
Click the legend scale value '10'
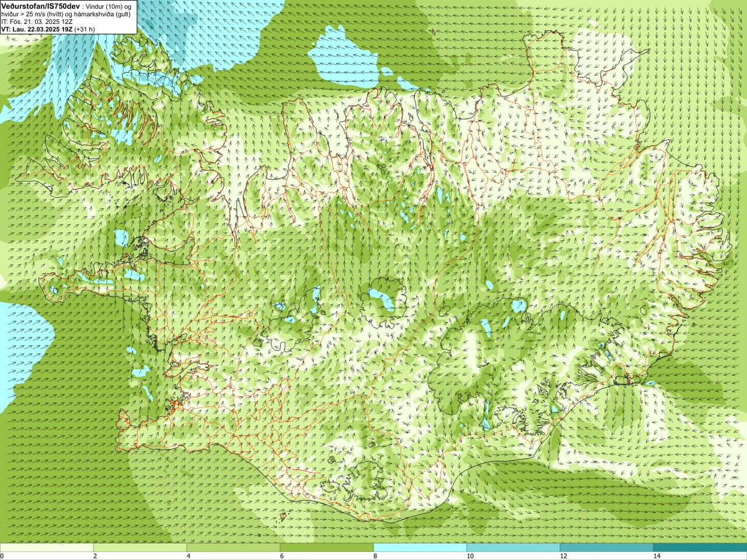coord(470,556)
